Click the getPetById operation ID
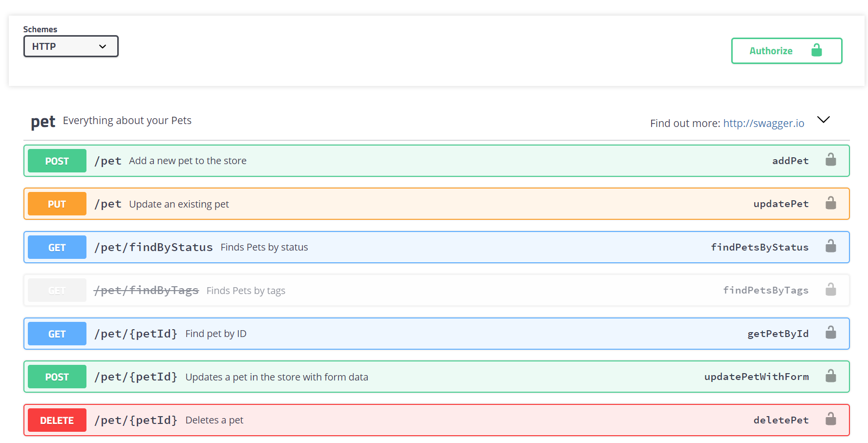This screenshot has height=443, width=868. pos(778,334)
